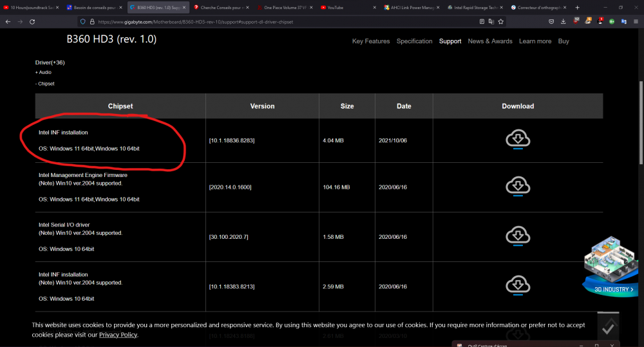
Task: Open the Support page section
Action: pyautogui.click(x=450, y=41)
